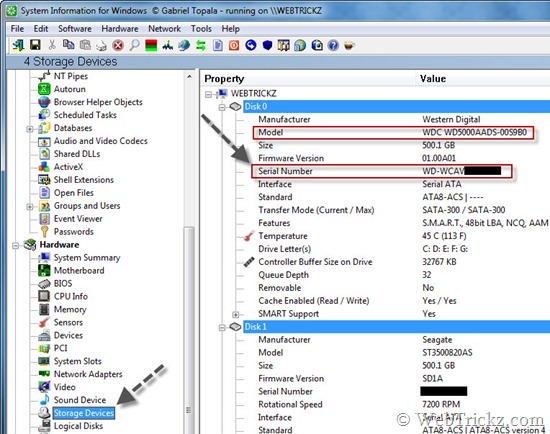Screen dimensions: 550x434
Task: Open System Summary under Hardware
Action: tap(87, 258)
